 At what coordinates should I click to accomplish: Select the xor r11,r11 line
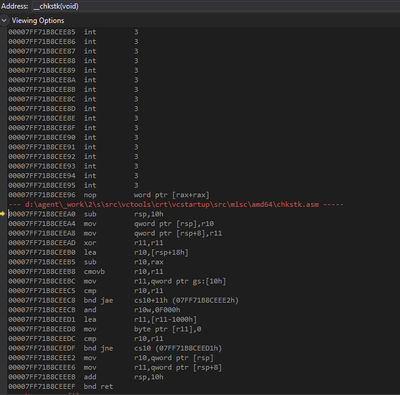point(86,243)
